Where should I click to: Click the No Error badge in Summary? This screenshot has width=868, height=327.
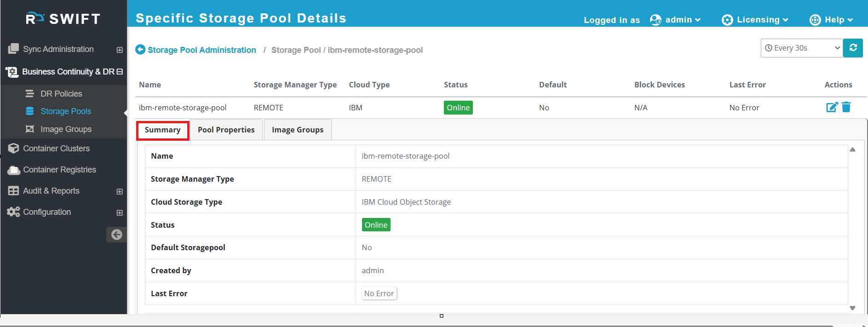click(x=379, y=293)
